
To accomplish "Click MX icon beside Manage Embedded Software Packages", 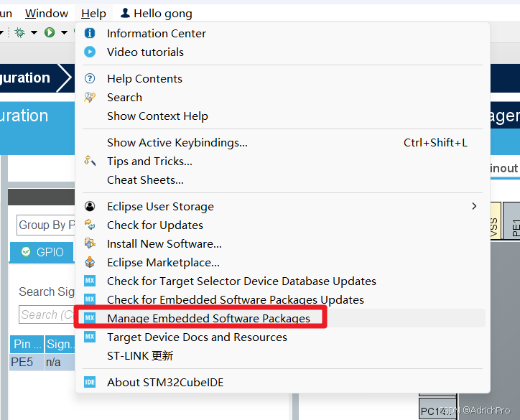I will pos(90,318).
